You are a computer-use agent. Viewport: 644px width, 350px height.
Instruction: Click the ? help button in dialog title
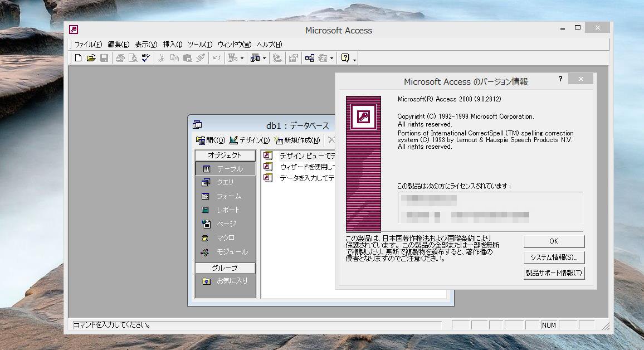pos(560,79)
